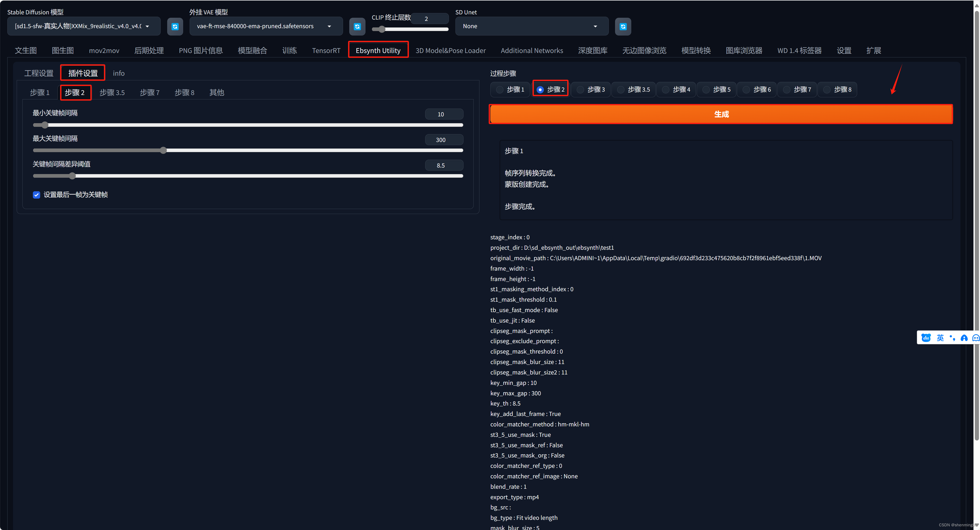Open plugin settings 步骤 3.5 tab
The width and height of the screenshot is (980, 530).
112,92
